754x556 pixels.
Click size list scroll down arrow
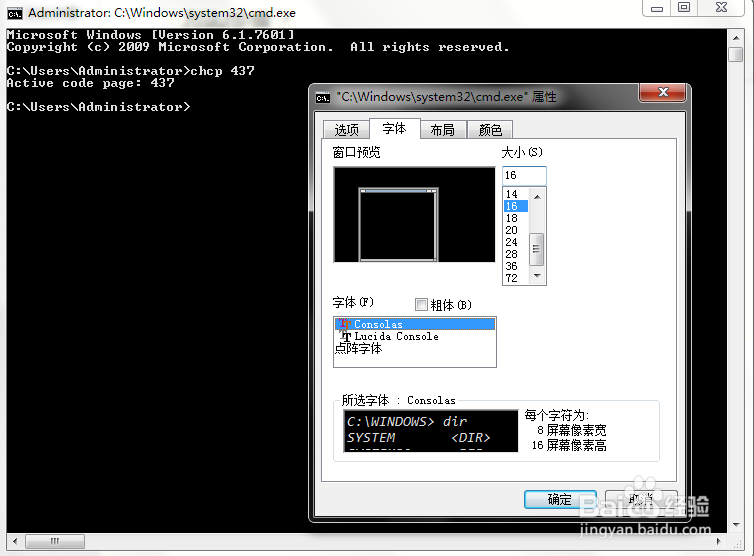coord(537,276)
